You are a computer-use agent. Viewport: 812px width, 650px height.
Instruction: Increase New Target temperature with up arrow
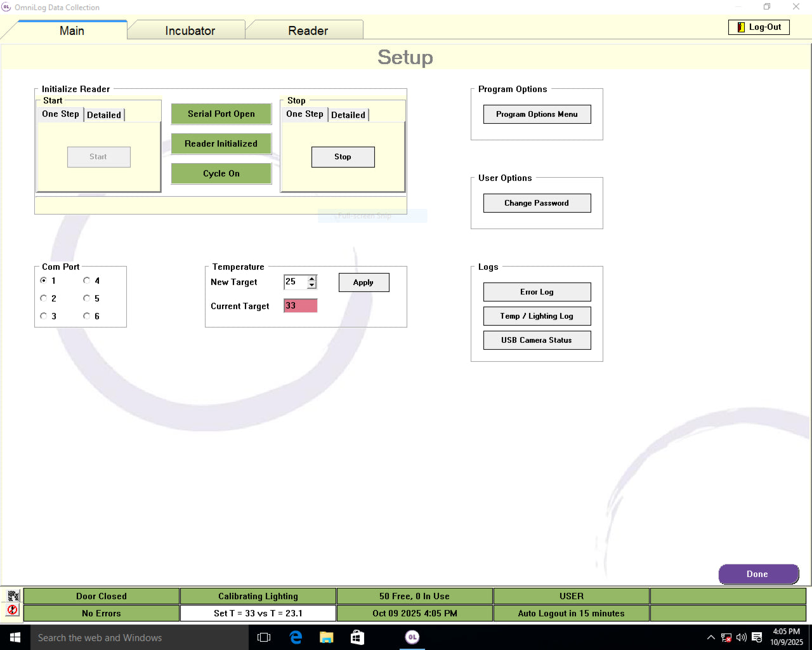pyautogui.click(x=311, y=278)
